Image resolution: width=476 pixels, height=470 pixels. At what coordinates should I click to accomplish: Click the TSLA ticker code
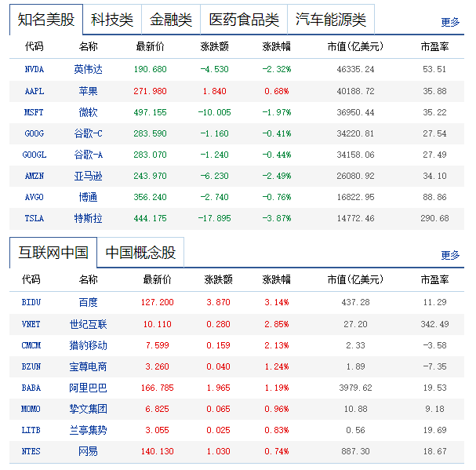point(35,218)
